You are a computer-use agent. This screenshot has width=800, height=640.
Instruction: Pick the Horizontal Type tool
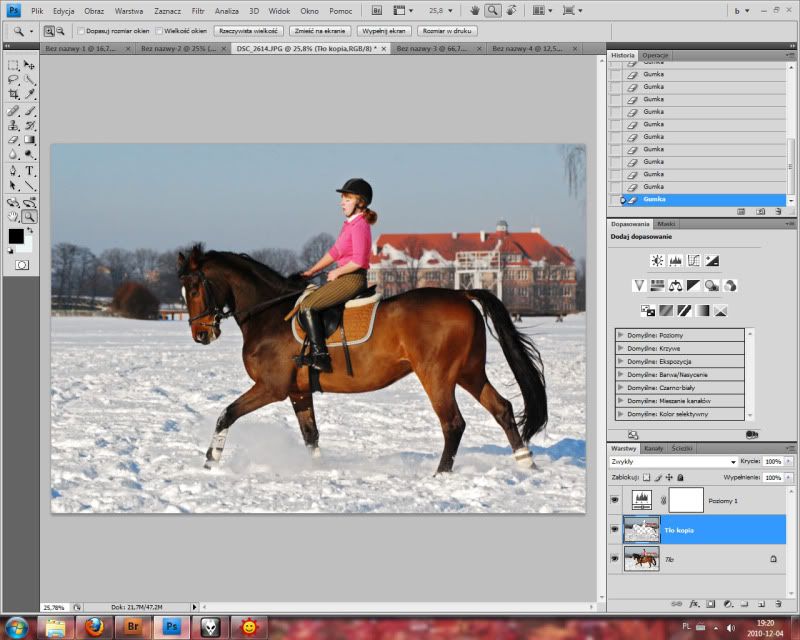pyautogui.click(x=29, y=171)
